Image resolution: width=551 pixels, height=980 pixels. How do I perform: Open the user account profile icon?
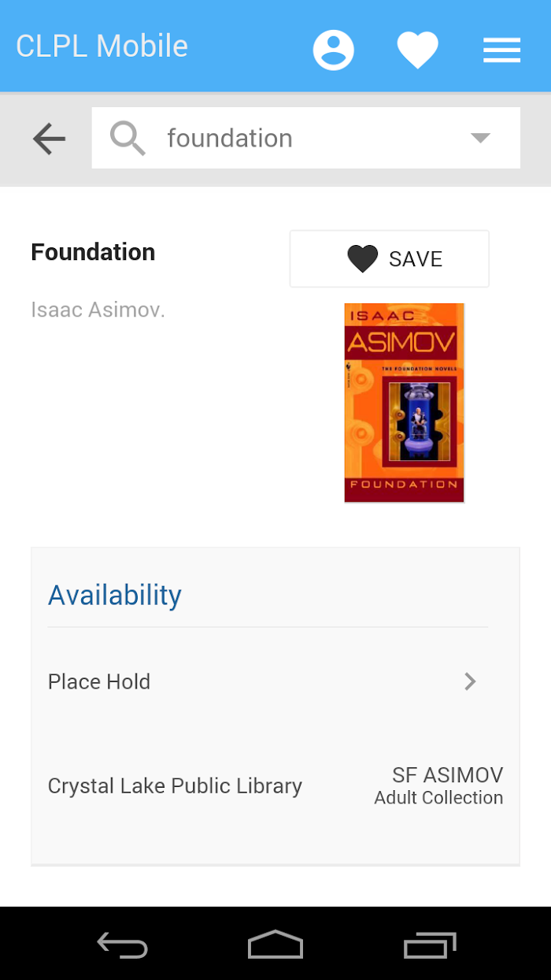pos(334,50)
